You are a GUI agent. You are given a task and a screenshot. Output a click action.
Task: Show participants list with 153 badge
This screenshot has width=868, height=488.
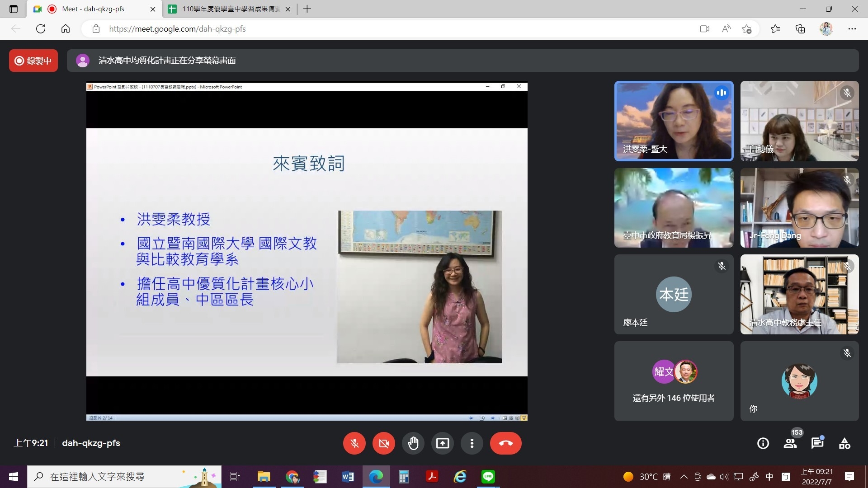pyautogui.click(x=790, y=443)
